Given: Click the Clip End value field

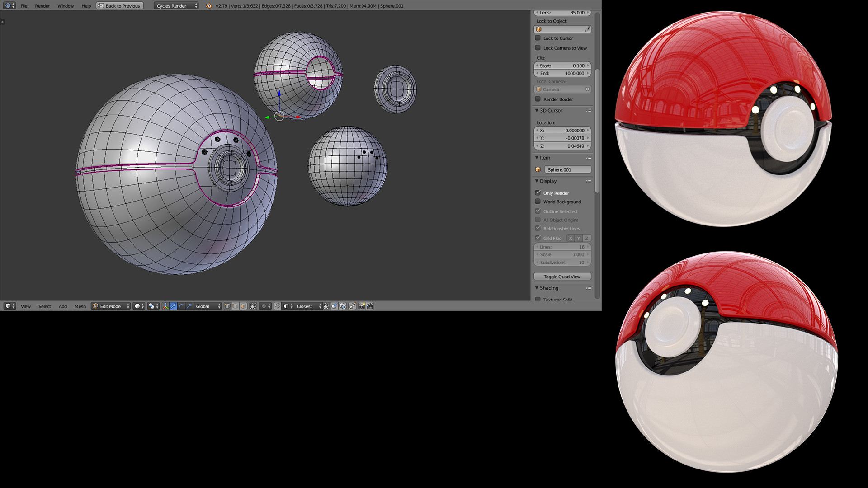Looking at the screenshot, I should pos(562,73).
